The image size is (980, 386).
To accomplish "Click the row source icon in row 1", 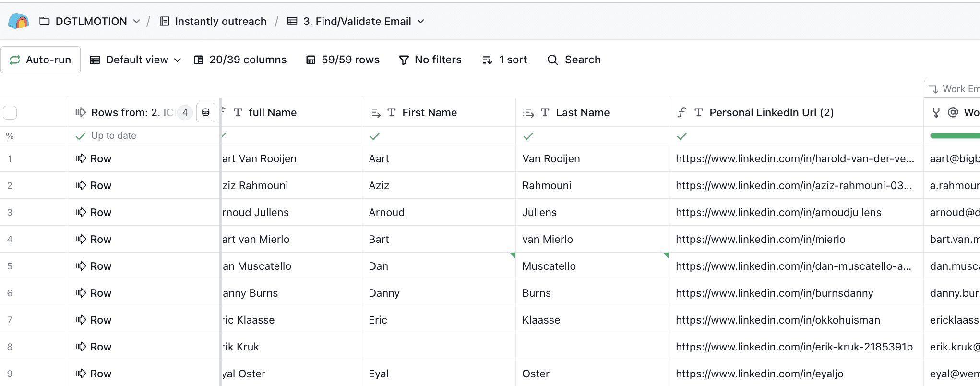I will tap(81, 158).
